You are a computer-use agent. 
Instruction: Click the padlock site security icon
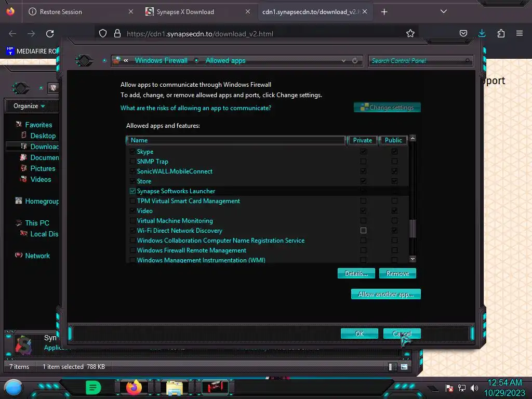(x=117, y=33)
